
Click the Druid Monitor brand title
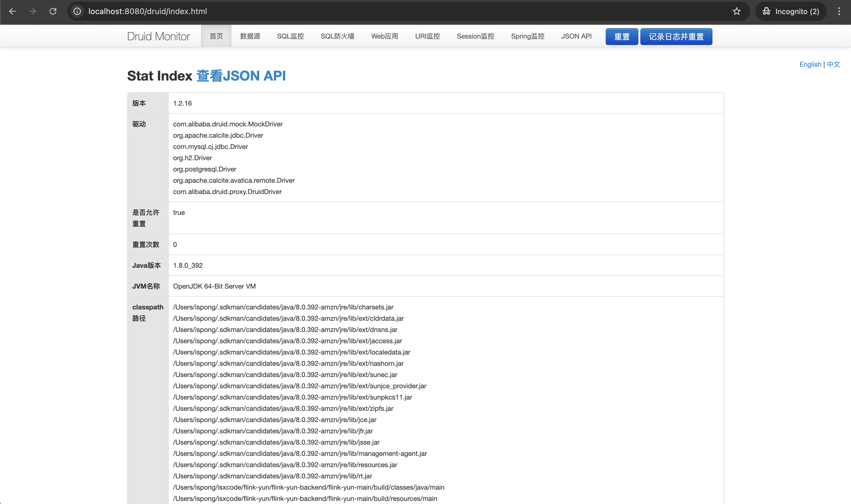pos(158,36)
